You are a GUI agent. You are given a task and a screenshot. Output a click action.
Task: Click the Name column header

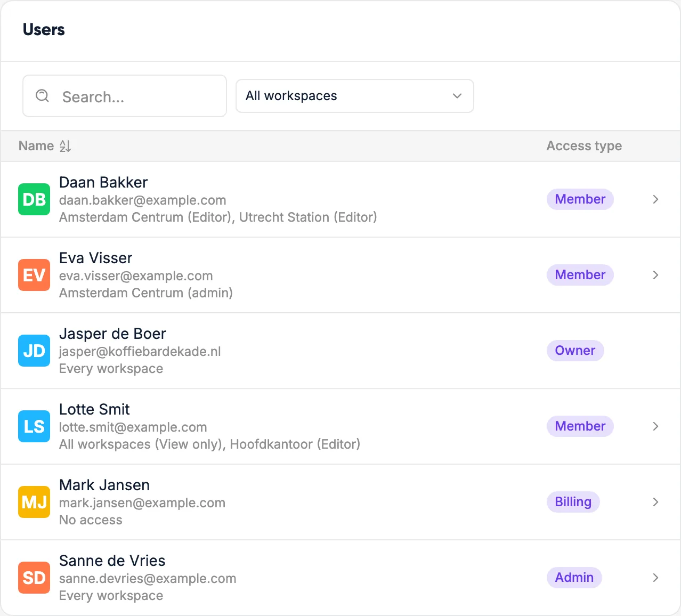coord(36,146)
